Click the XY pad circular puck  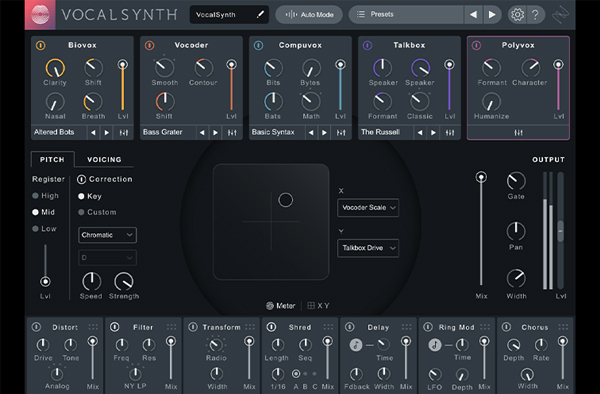tap(285, 200)
